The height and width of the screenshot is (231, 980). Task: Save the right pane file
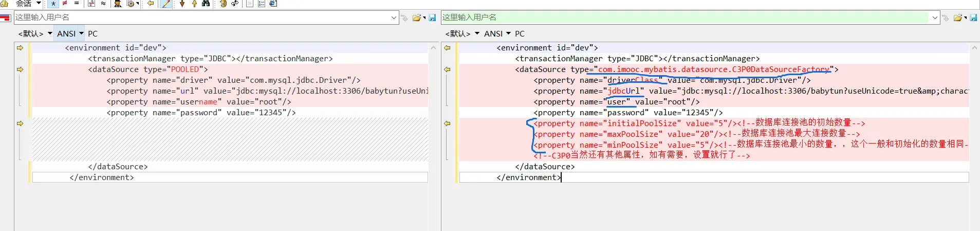(x=973, y=18)
